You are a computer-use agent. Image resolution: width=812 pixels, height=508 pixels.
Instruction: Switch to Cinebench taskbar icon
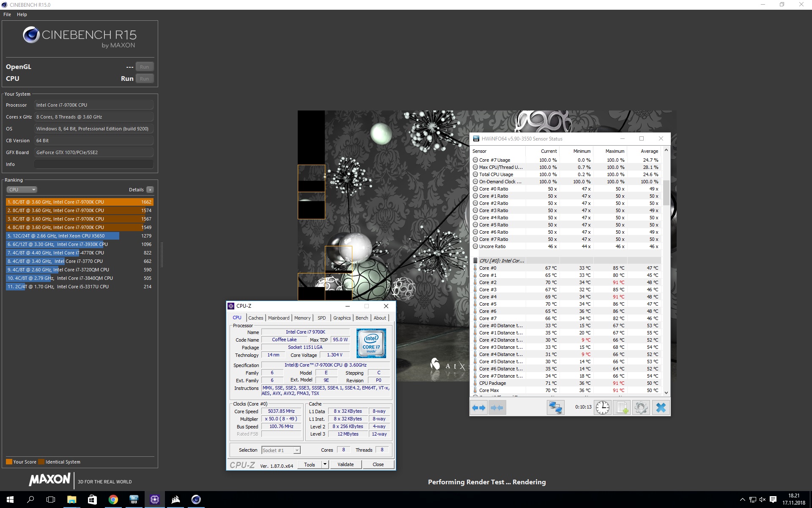pyautogui.click(x=196, y=500)
